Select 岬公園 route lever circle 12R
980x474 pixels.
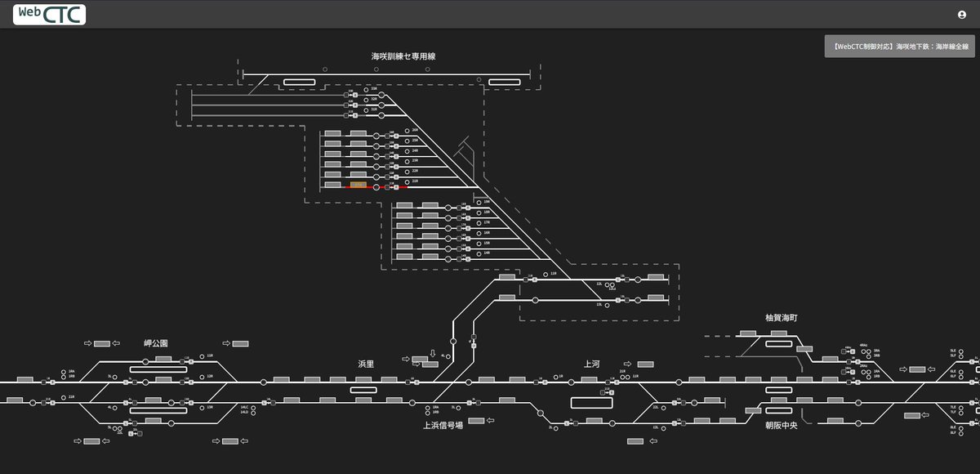coord(202,377)
